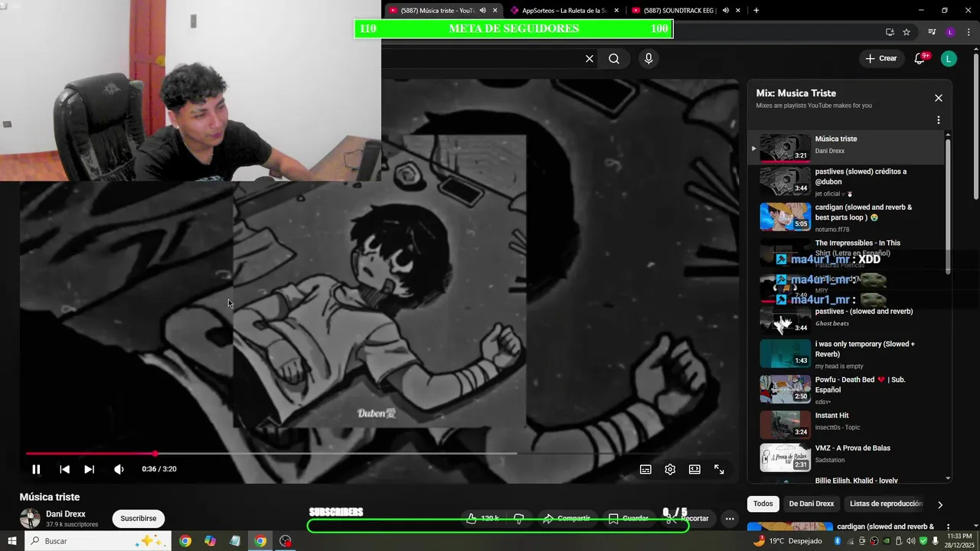Seek using the red video progress bar
This screenshot has width=980, height=551.
pos(378,454)
